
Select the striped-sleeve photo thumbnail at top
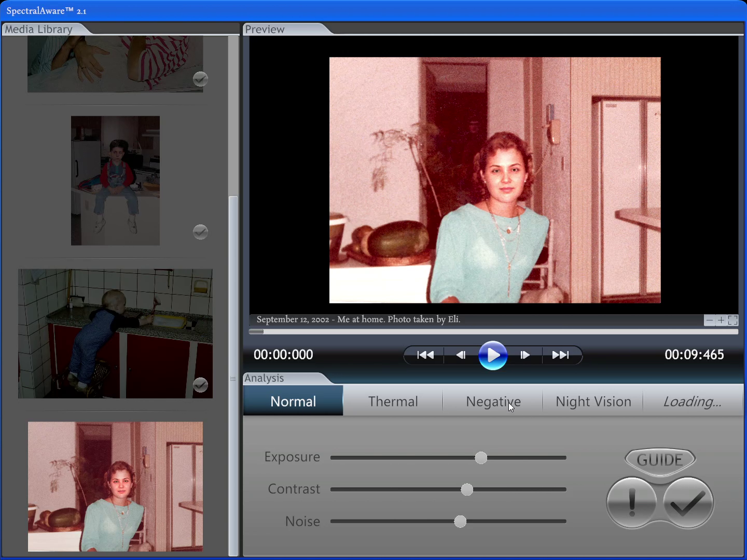(115, 64)
